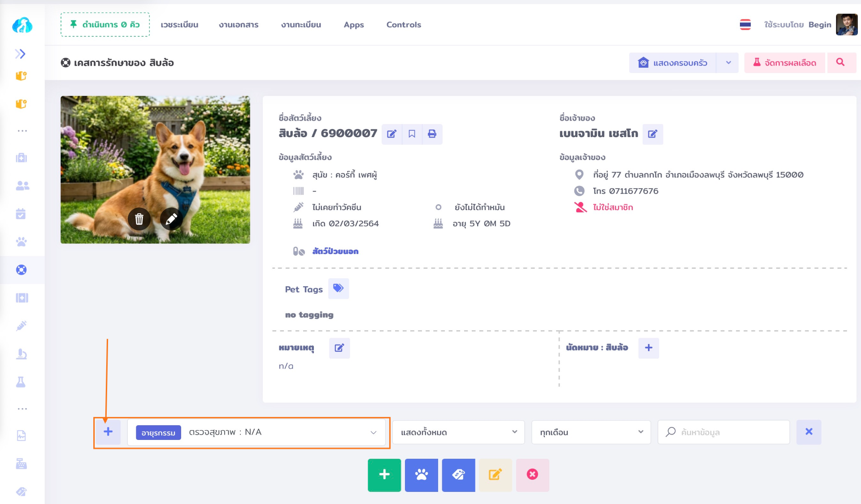This screenshot has height=504, width=861.
Task: Open Pet Tags tag icon
Action: [339, 288]
